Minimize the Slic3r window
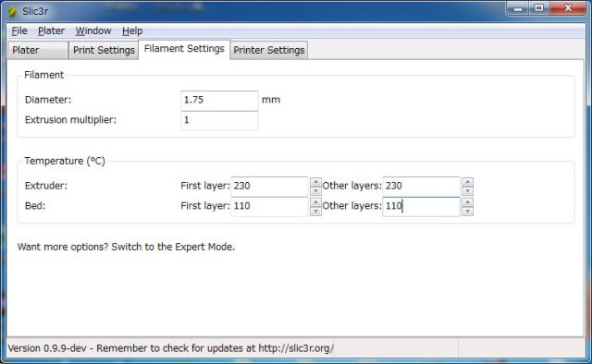The image size is (592, 364). pyautogui.click(x=518, y=8)
